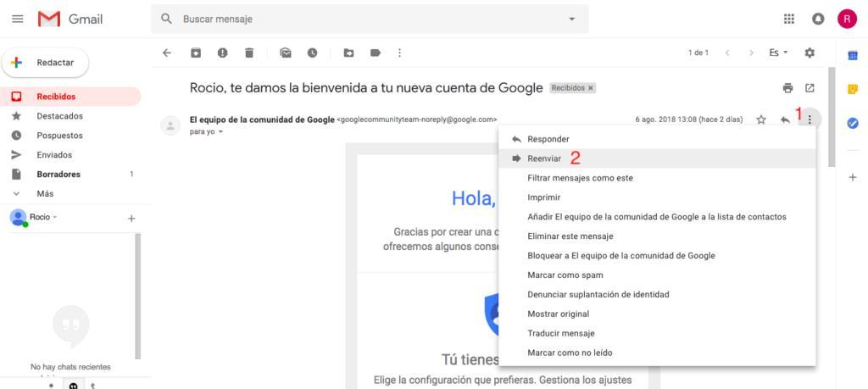Open Destacados folder
Image resolution: width=868 pixels, height=389 pixels.
point(71,116)
